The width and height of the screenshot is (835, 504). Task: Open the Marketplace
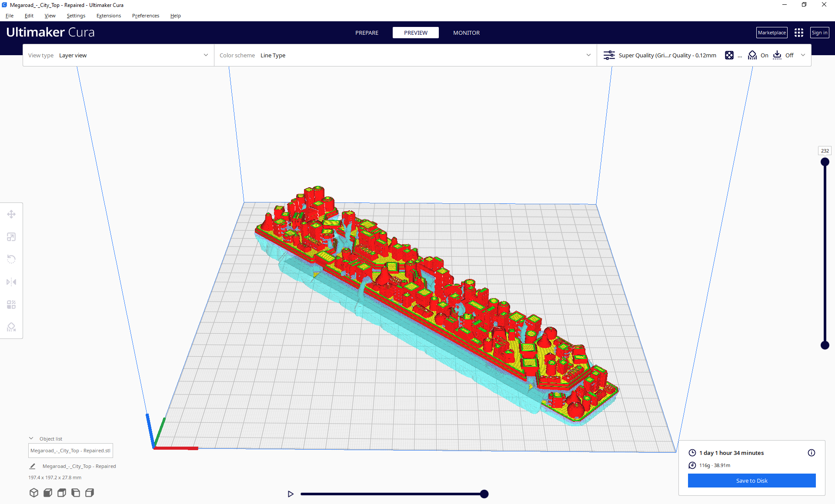point(772,33)
